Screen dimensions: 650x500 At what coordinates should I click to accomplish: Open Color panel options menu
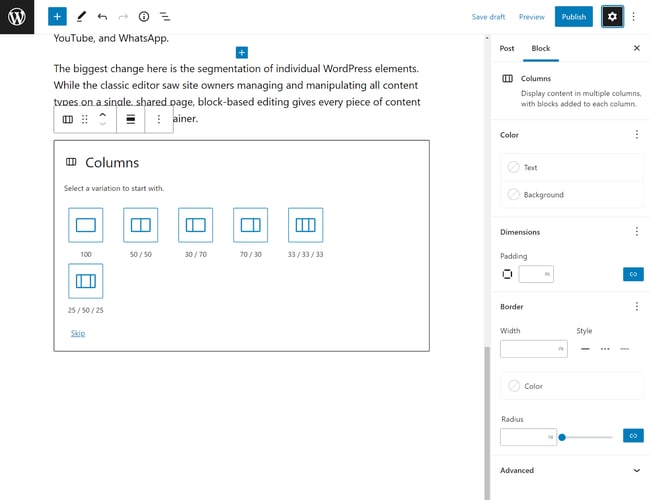pyautogui.click(x=637, y=135)
